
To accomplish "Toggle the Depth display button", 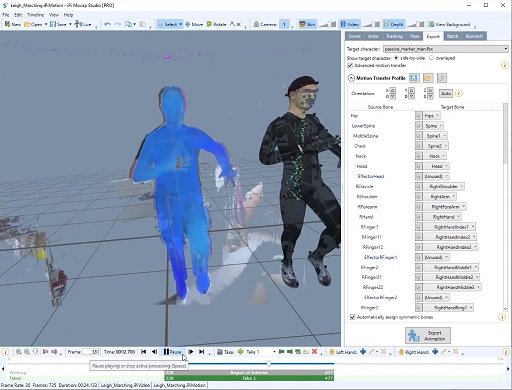I will (393, 24).
